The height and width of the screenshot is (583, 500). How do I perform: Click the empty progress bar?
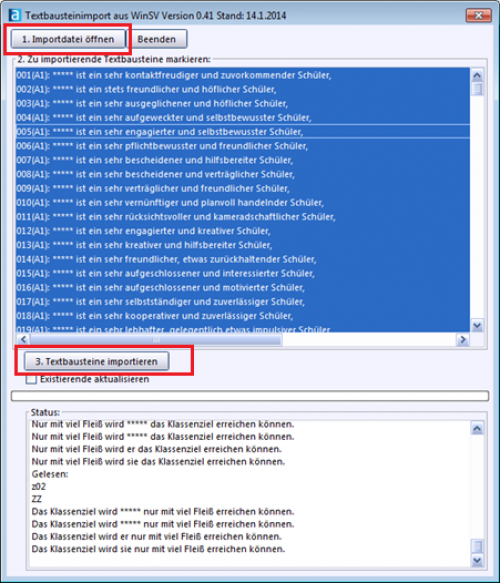pyautogui.click(x=250, y=396)
